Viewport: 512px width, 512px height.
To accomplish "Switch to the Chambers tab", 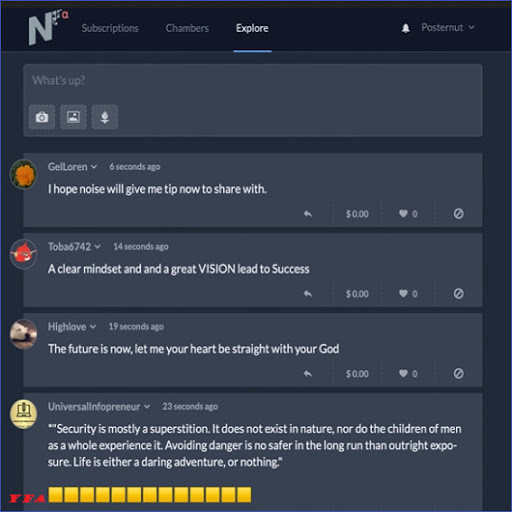I will click(187, 28).
